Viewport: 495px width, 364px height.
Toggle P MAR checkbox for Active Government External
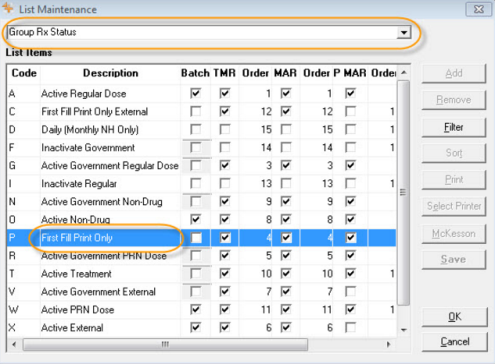tap(350, 292)
